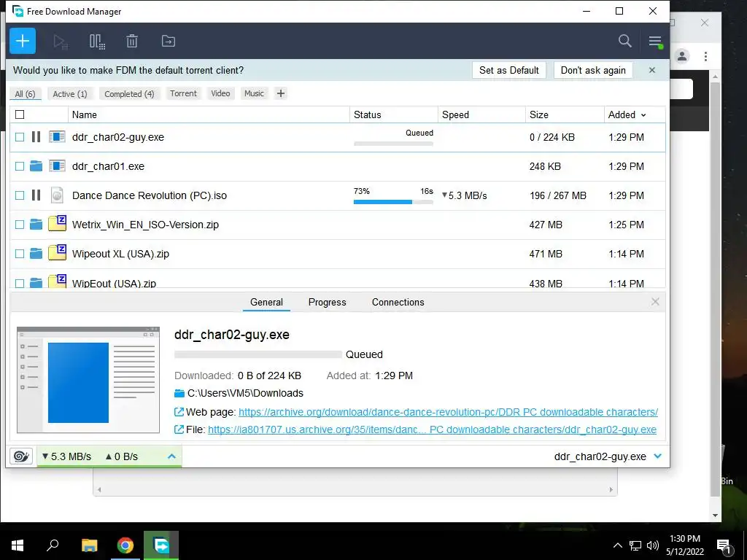The width and height of the screenshot is (747, 560).
Task: Click external link icon next to File
Action: pos(179,429)
